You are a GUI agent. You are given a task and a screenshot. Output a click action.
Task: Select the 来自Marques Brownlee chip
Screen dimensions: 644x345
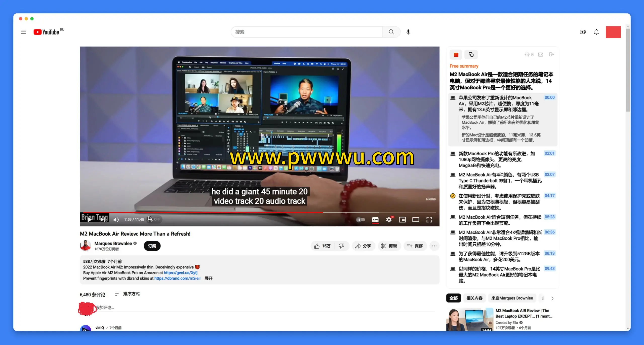[512, 298]
